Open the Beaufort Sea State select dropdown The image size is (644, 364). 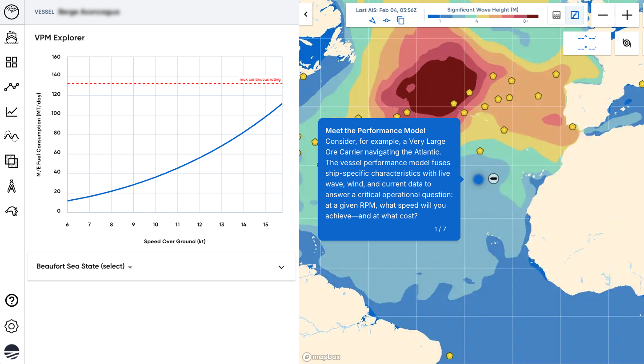pyautogui.click(x=85, y=266)
